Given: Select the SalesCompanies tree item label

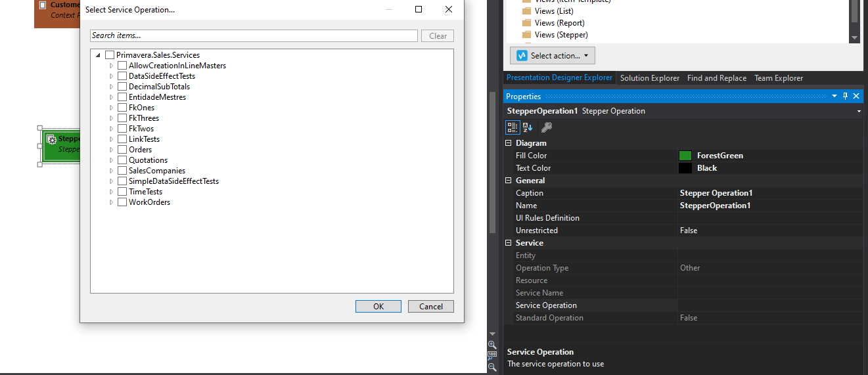Looking at the screenshot, I should 157,171.
